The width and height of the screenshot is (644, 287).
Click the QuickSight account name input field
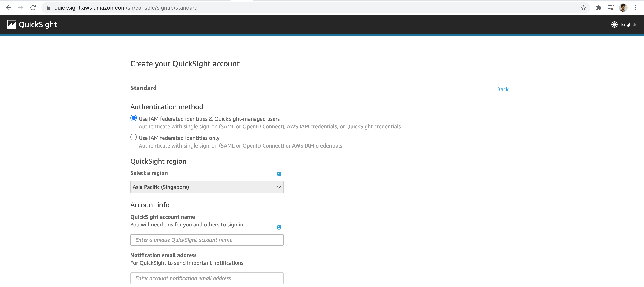[x=207, y=240]
